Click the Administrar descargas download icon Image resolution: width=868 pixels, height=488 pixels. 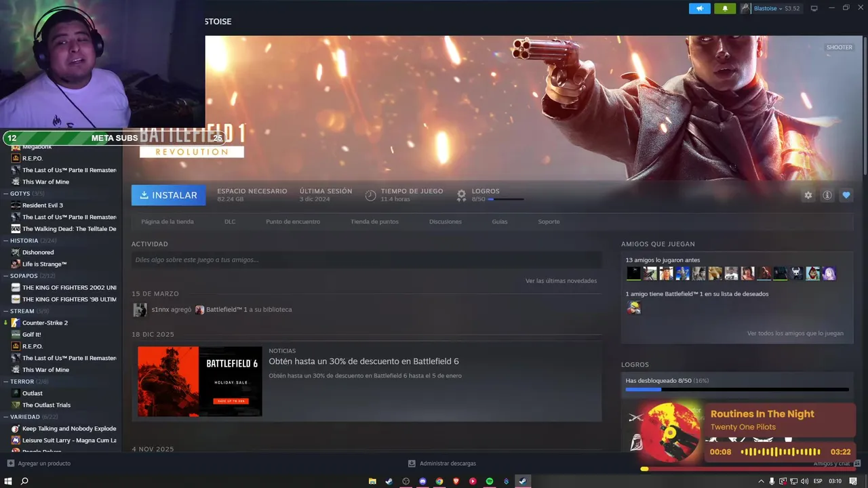point(412,464)
